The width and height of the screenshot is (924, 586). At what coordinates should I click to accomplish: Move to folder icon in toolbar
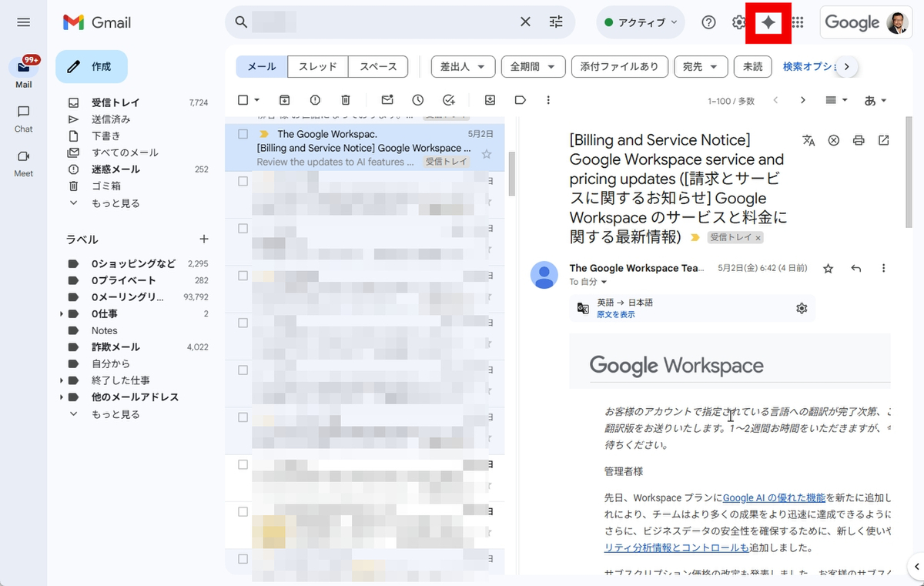[490, 100]
